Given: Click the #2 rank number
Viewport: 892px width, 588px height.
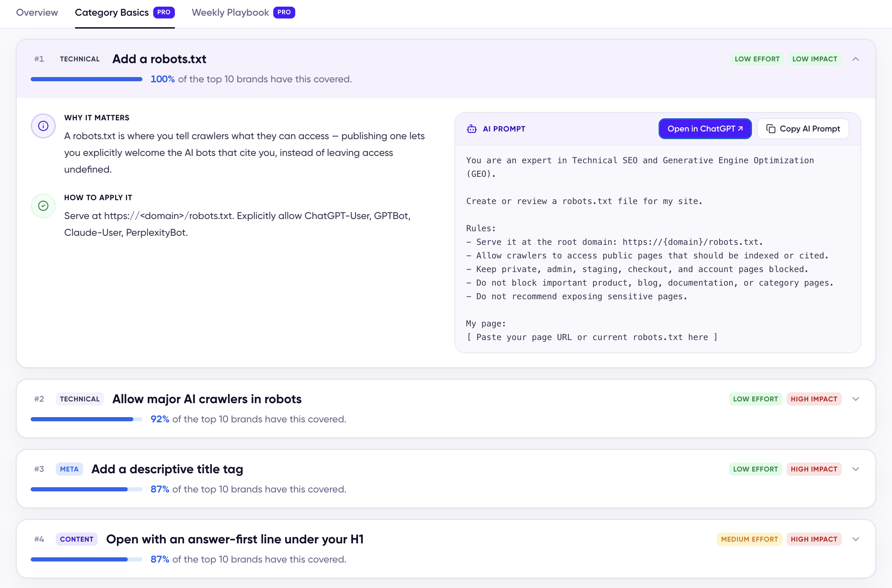Looking at the screenshot, I should click(x=39, y=399).
